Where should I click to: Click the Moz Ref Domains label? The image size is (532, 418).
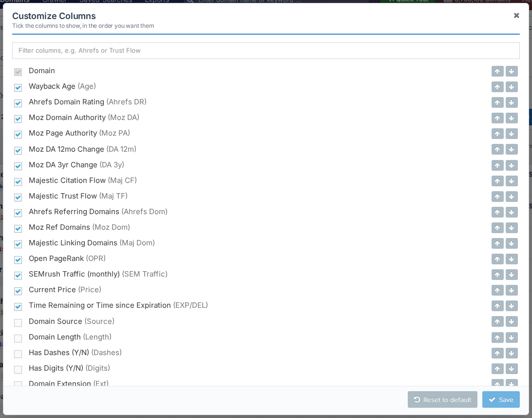coord(79,227)
